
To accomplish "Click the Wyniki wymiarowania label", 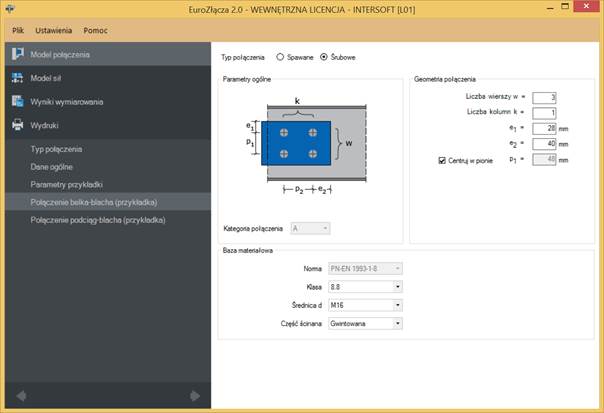I will [x=67, y=102].
